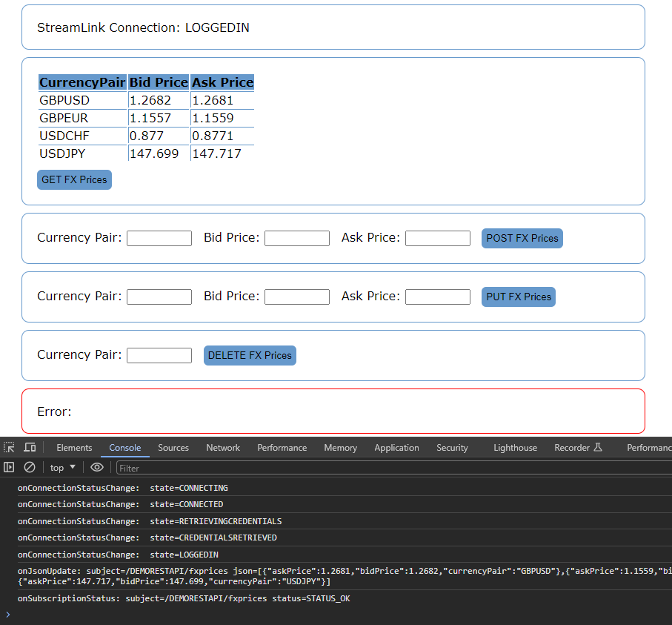
Task: Click the inspect element picker icon
Action: 9,447
